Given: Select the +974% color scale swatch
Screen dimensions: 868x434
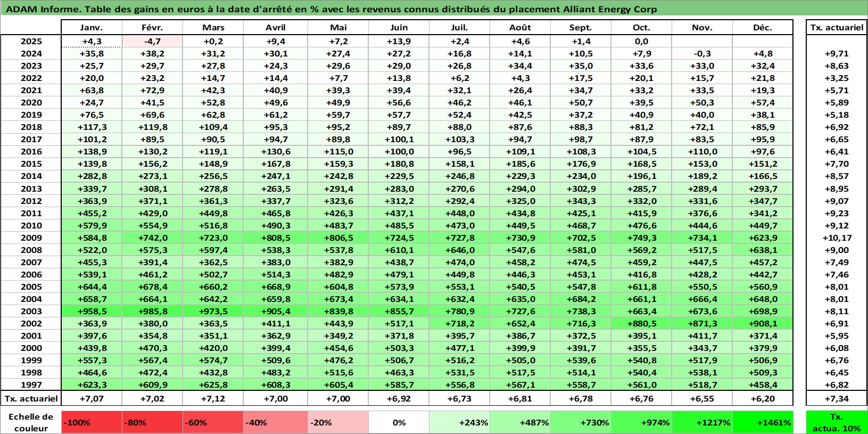Looking at the screenshot, I should 642,422.
